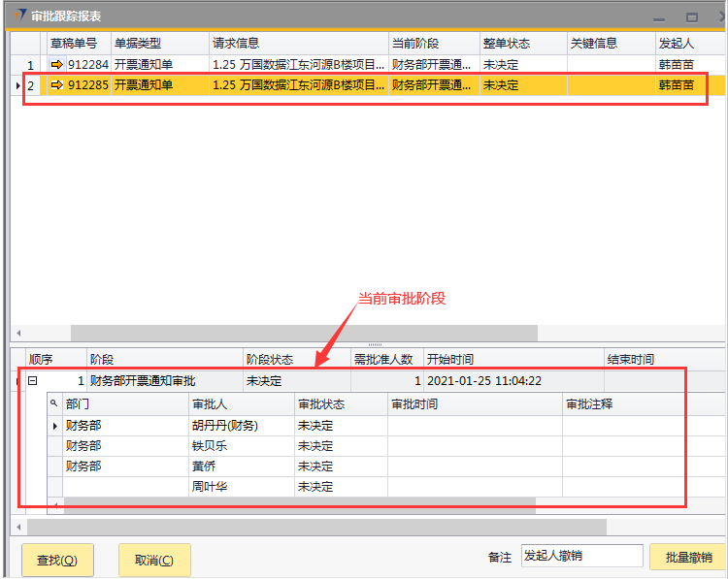The width and height of the screenshot is (728, 579).
Task: Click the 备注 input field
Action: coord(580,557)
